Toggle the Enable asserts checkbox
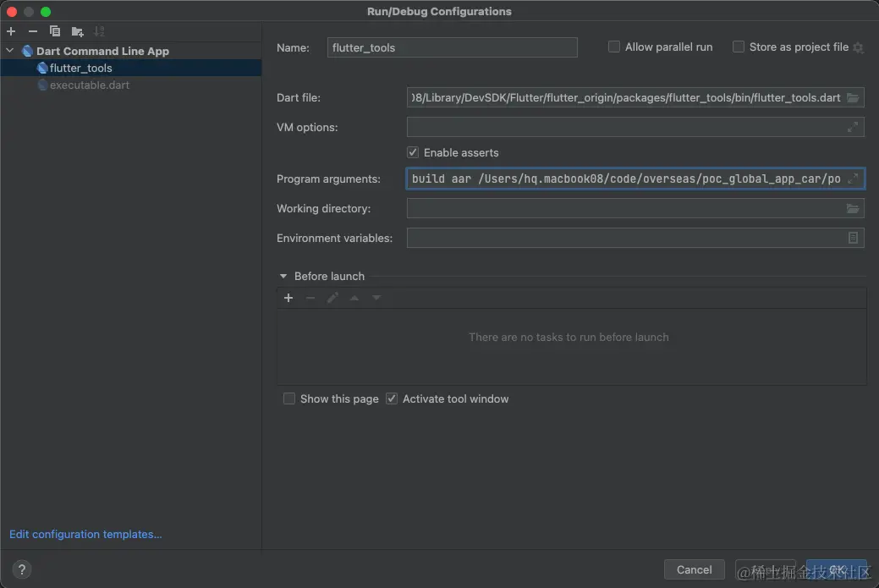 (x=413, y=152)
